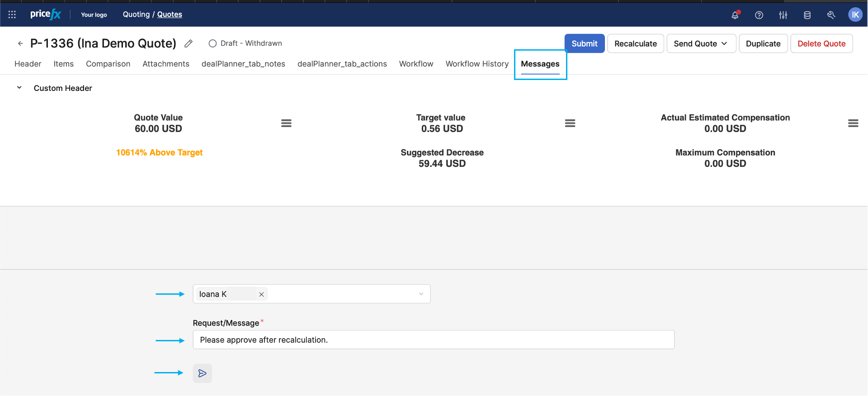Screen dimensions: 868x396
Task: Open the app grid launcher menu
Action: point(12,14)
